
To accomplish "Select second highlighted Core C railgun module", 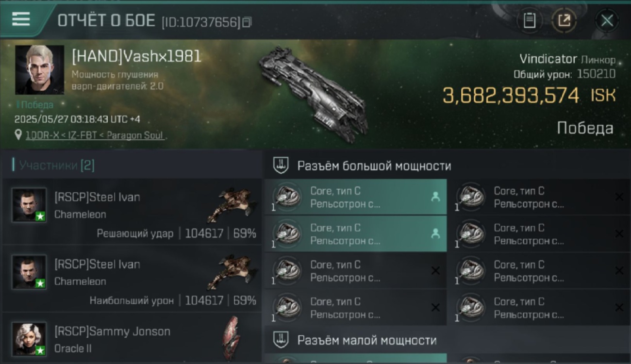I will point(356,234).
